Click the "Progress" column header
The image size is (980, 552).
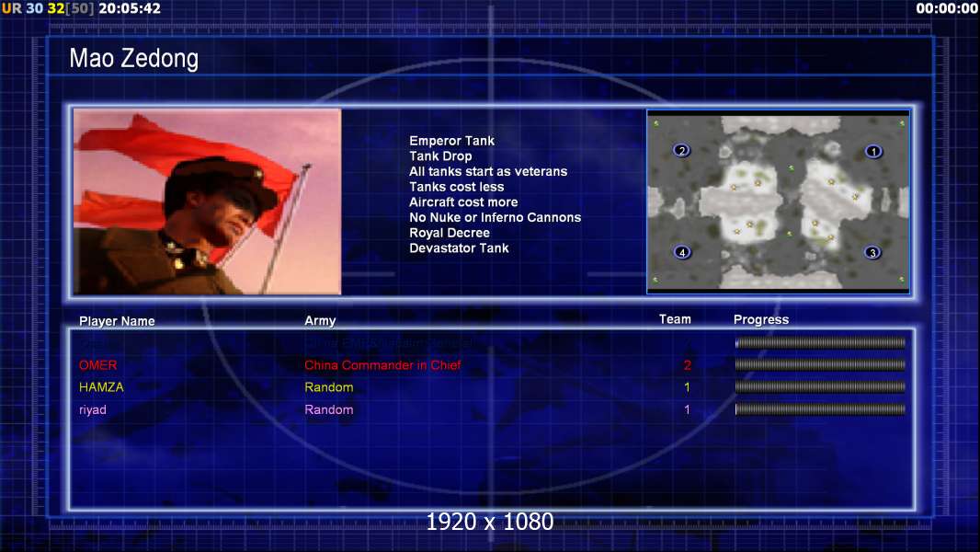(x=761, y=319)
